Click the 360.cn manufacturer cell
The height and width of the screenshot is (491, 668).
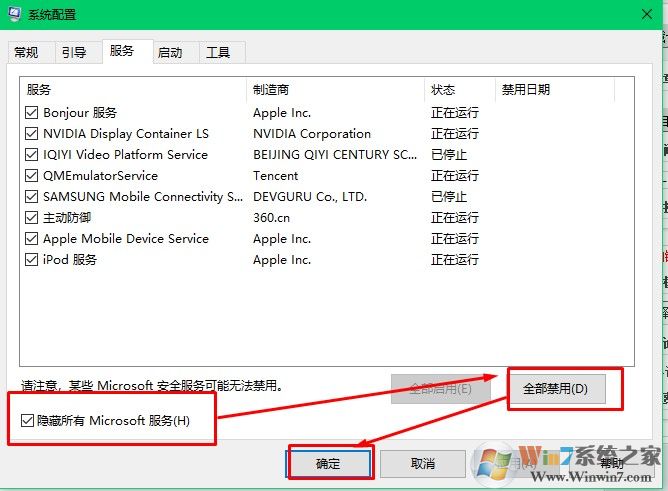(x=271, y=218)
